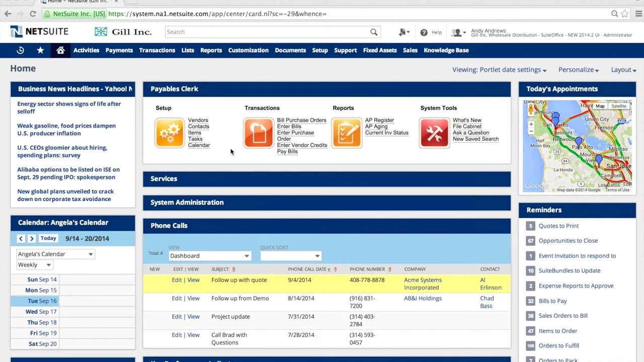
Task: Open the Dashboard view dropdown
Action: (x=210, y=256)
